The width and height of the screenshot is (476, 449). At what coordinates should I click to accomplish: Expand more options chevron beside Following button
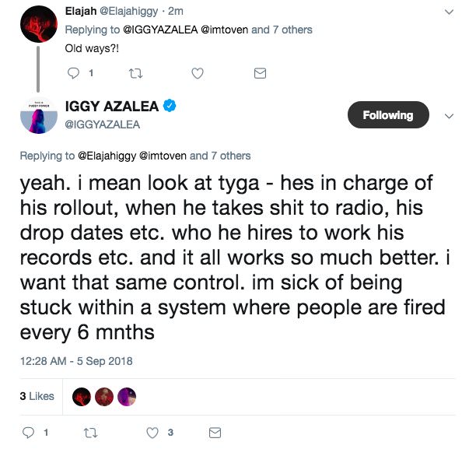click(x=448, y=115)
